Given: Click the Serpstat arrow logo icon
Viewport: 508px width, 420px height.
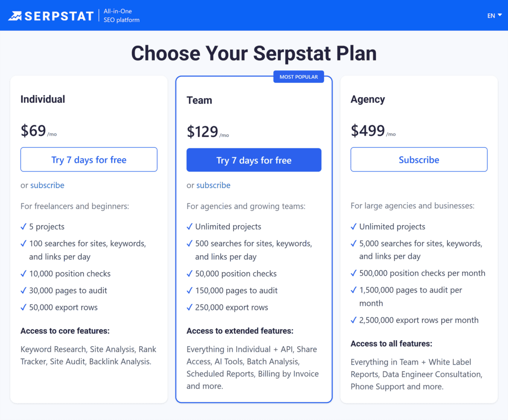Looking at the screenshot, I should (x=15, y=15).
